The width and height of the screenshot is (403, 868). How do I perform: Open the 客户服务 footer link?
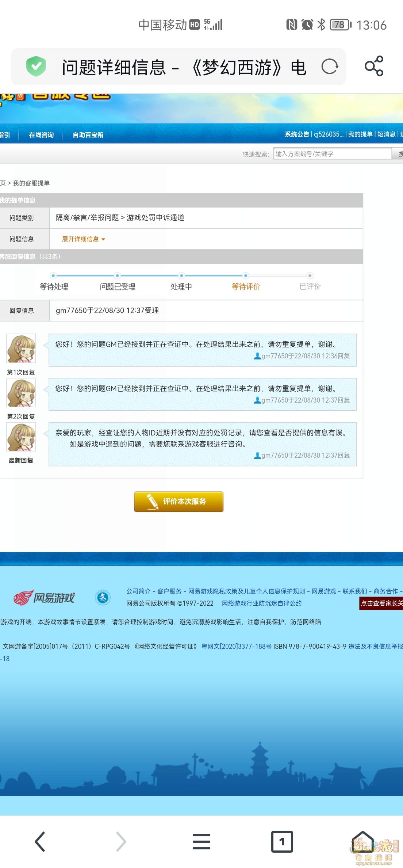click(169, 591)
